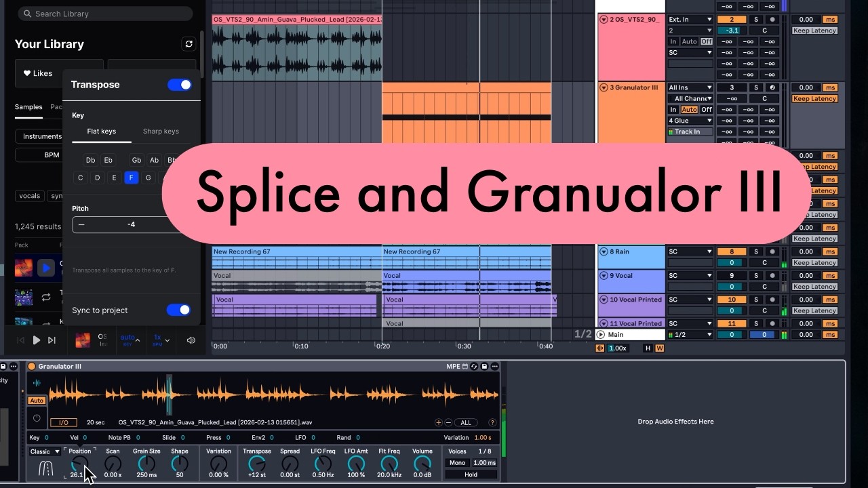Image resolution: width=868 pixels, height=488 pixels.
Task: Click the I/O button in Granulator III
Action: tap(64, 422)
